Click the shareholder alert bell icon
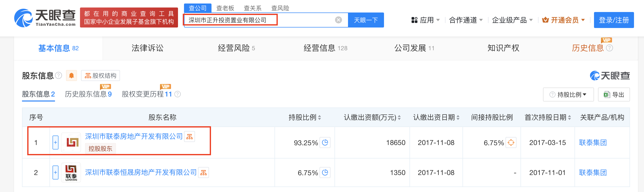Image resolution: width=644 pixels, height=192 pixels. [71, 75]
